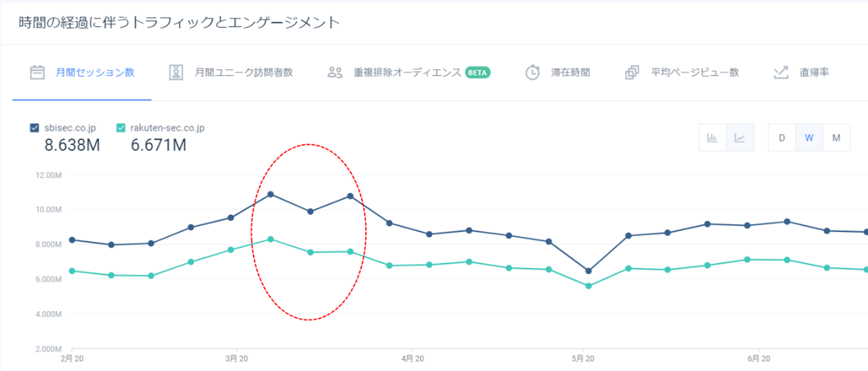Click the stacked pages icon for page views
The height and width of the screenshot is (371, 868).
632,72
